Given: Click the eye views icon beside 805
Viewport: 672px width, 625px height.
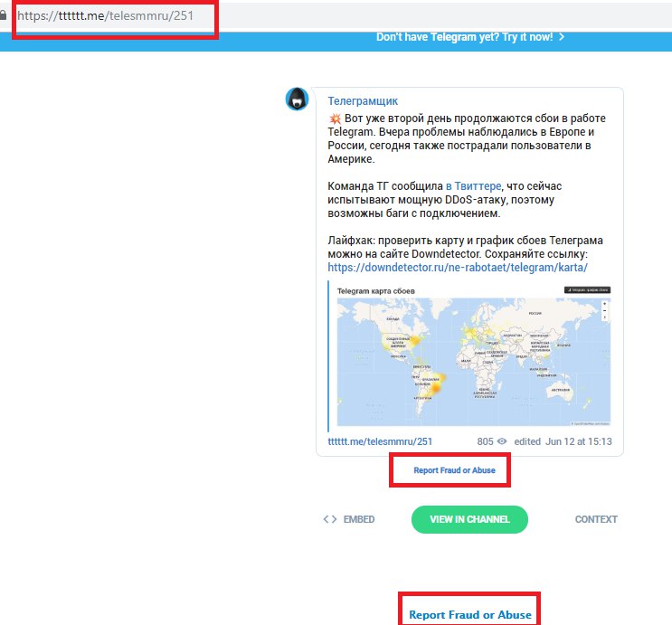Looking at the screenshot, I should (x=502, y=441).
